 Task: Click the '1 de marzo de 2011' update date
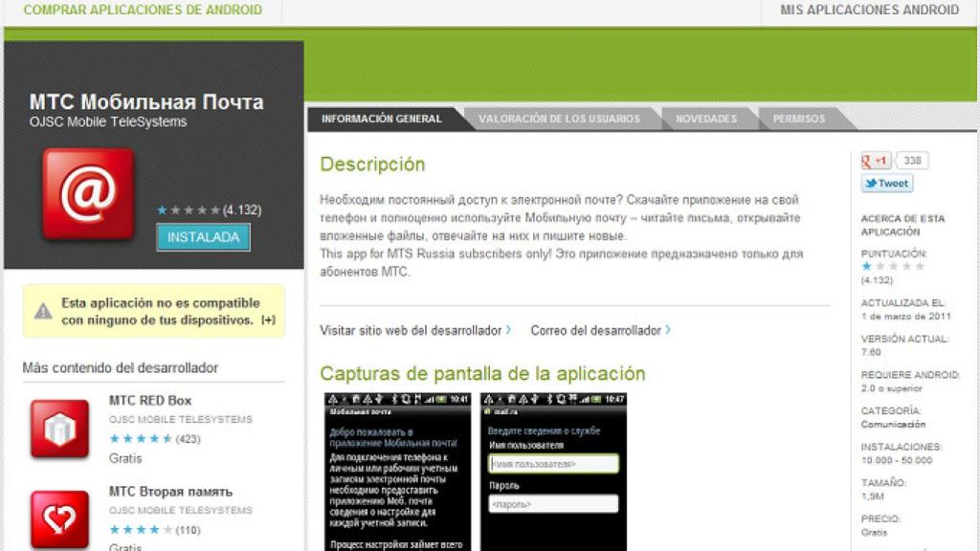click(905, 317)
